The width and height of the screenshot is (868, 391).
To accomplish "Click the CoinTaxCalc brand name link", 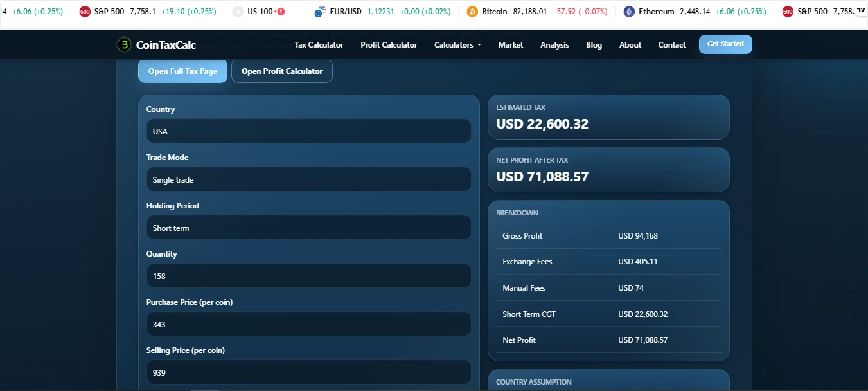I will 166,45.
